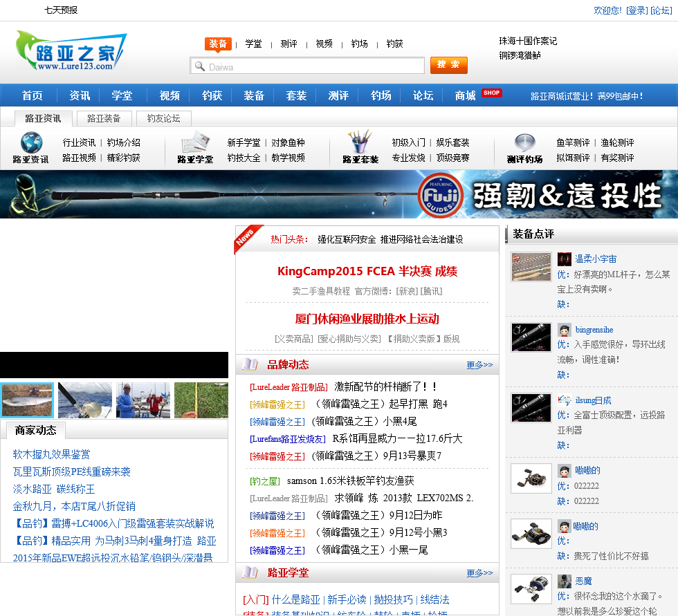This screenshot has width=678, height=616.
Task: Open 钓获 in main navigation bar
Action: point(212,95)
